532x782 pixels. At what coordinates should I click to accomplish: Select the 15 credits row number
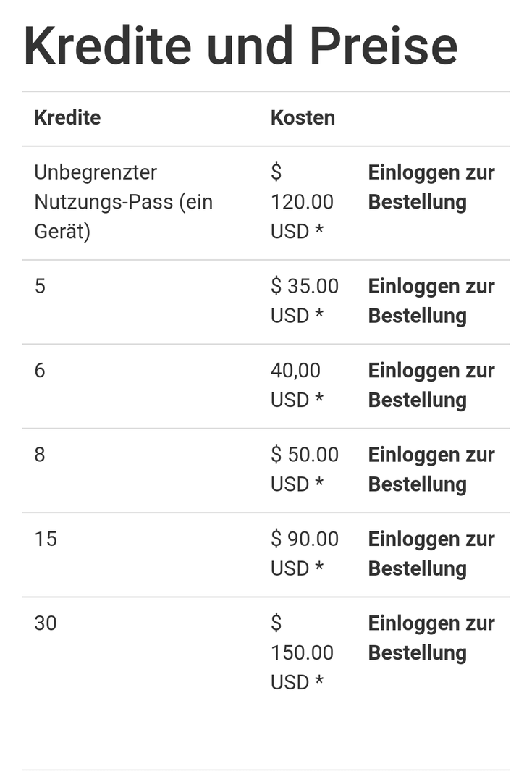(46, 539)
